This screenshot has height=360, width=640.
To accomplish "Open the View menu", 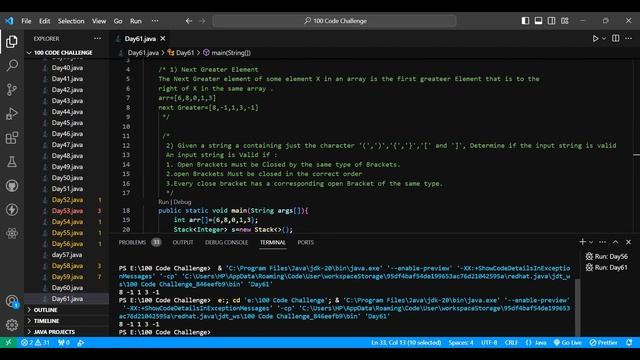I will click(99, 21).
